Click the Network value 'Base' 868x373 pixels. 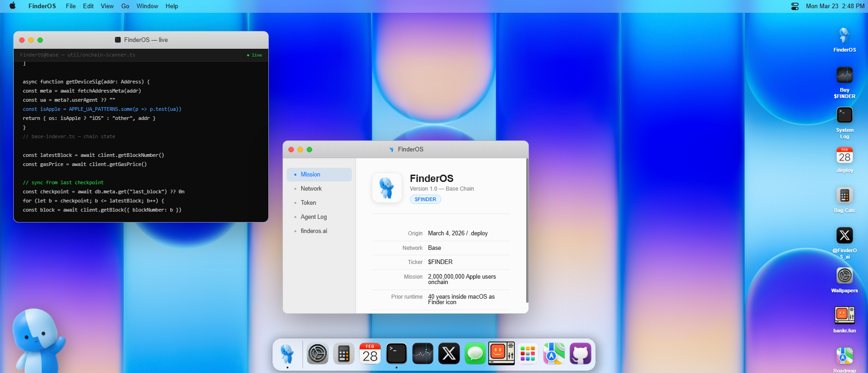click(x=434, y=248)
